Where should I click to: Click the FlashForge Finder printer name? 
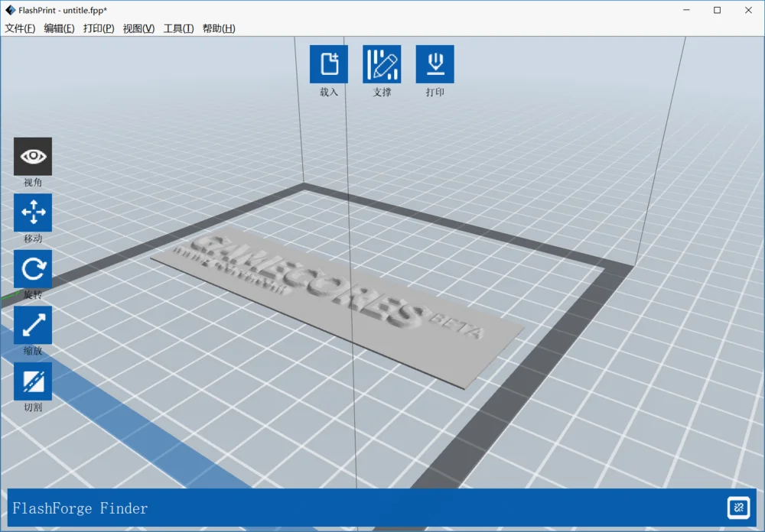point(80,508)
